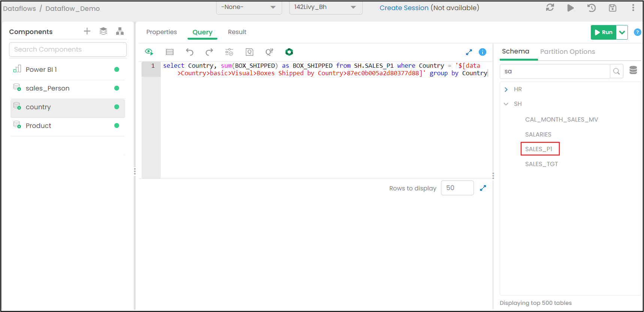This screenshot has height=312, width=644.
Task: Redo the query edit
Action: click(x=209, y=52)
